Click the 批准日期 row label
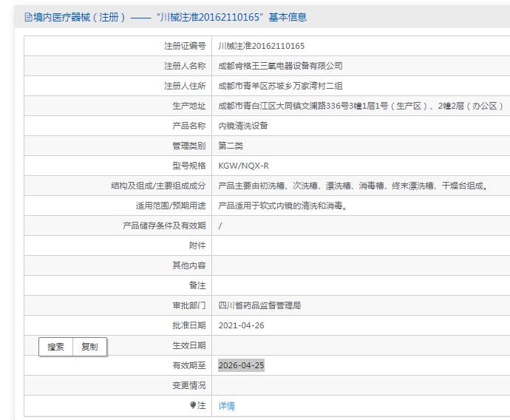The image size is (510, 420). 189,325
